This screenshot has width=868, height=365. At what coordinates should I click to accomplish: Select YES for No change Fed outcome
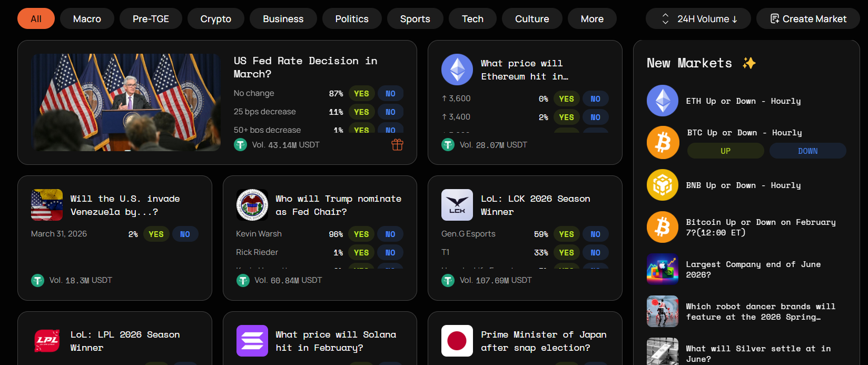361,93
